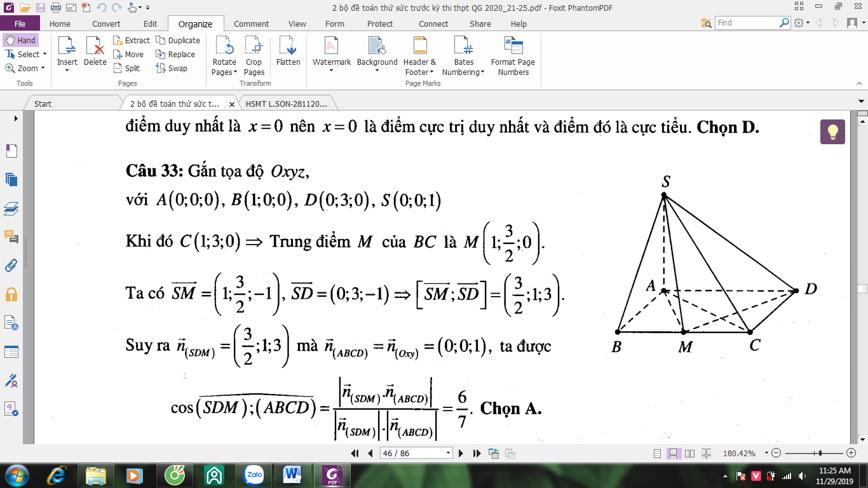Open the HSMT L.SON document tab
Viewport: 868px width, 488px height.
click(287, 104)
